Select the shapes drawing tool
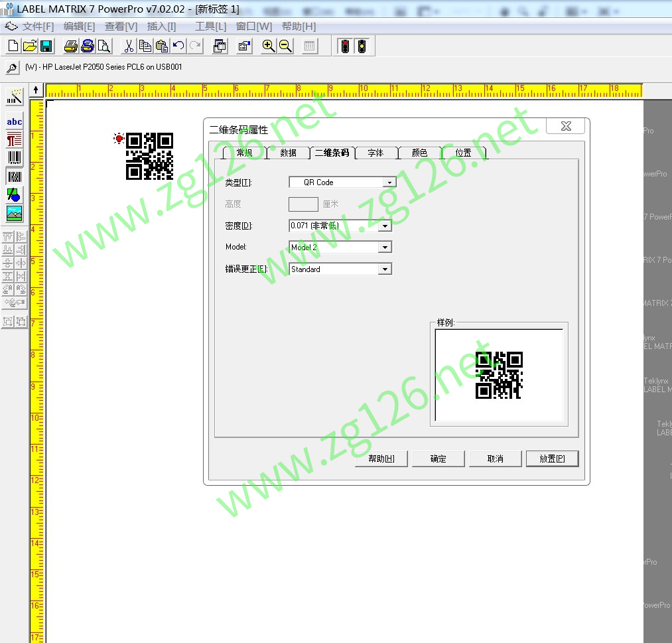 14,195
